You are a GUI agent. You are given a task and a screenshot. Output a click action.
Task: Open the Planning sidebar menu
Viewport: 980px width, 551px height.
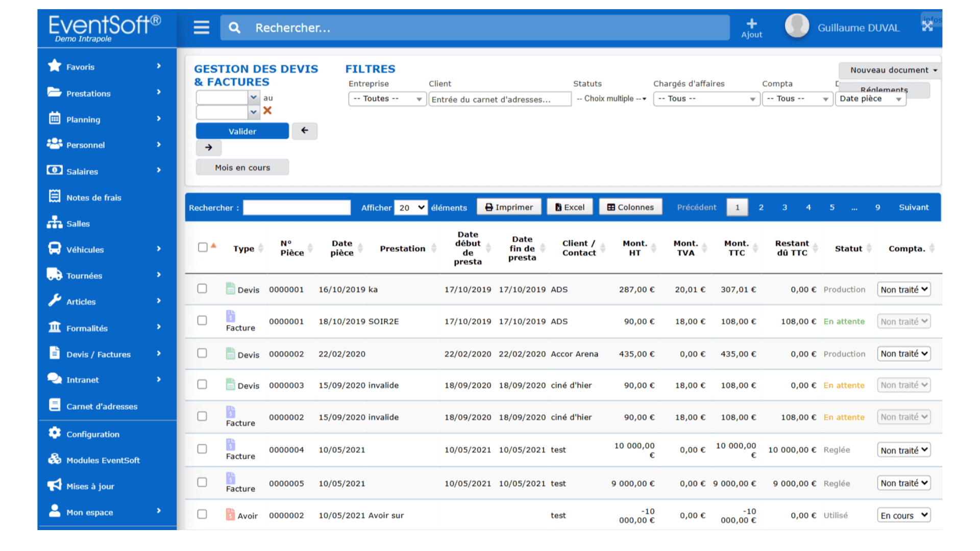point(83,120)
